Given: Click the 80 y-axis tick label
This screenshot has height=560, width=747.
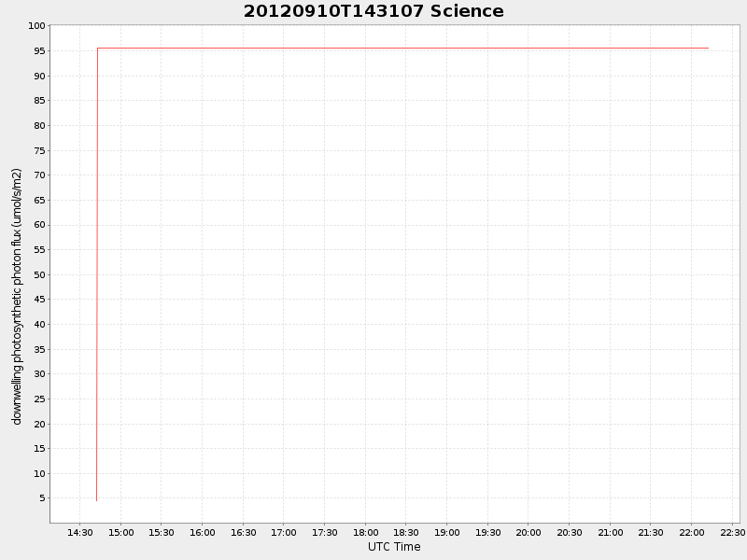Looking at the screenshot, I should pos(39,126).
